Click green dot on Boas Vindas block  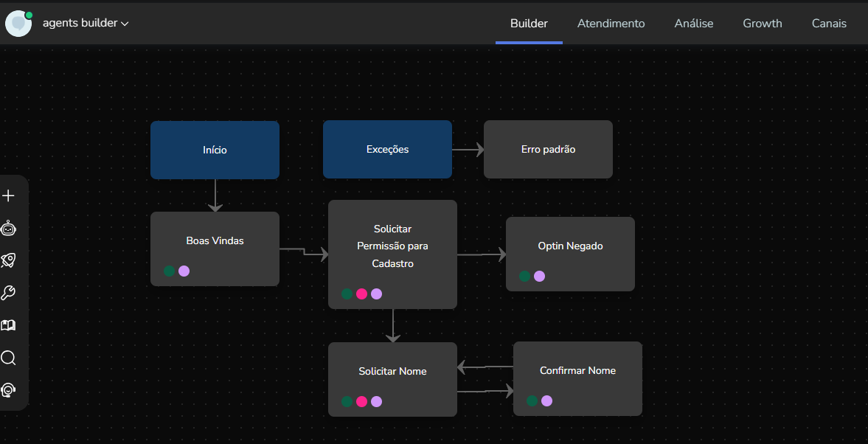(x=169, y=271)
